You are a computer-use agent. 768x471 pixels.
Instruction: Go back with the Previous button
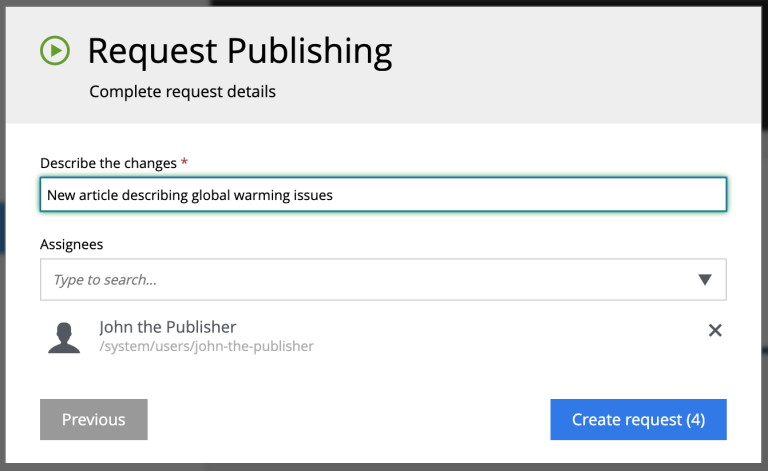click(x=94, y=420)
